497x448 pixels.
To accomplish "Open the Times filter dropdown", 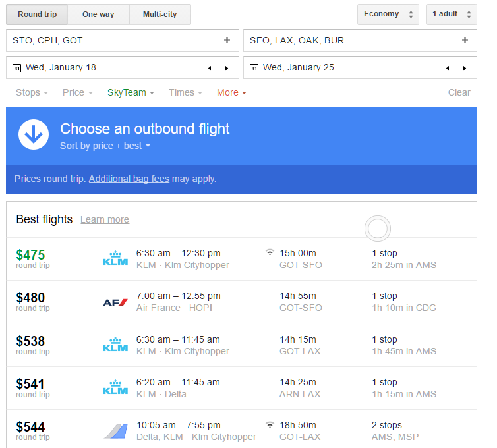I will tap(185, 92).
